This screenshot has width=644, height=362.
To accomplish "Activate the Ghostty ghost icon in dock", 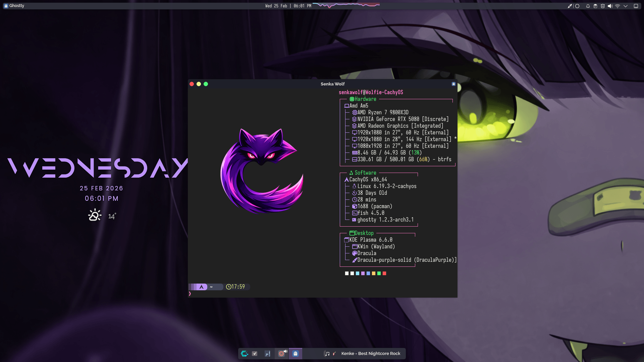I will 296,354.
